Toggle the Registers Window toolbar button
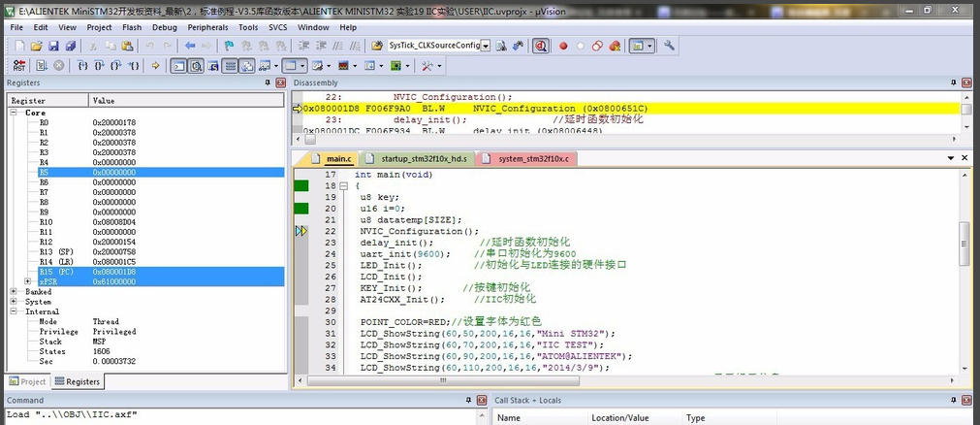980x425 pixels. [x=230, y=66]
